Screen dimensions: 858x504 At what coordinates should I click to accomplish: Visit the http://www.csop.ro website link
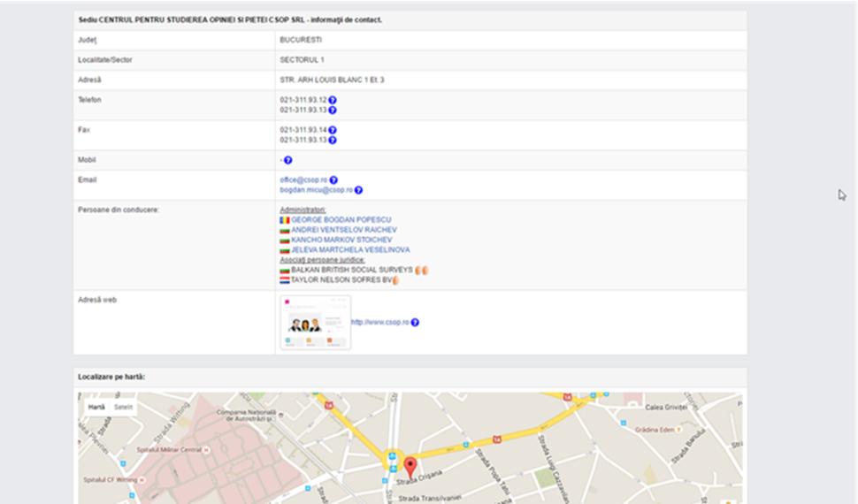pos(379,323)
